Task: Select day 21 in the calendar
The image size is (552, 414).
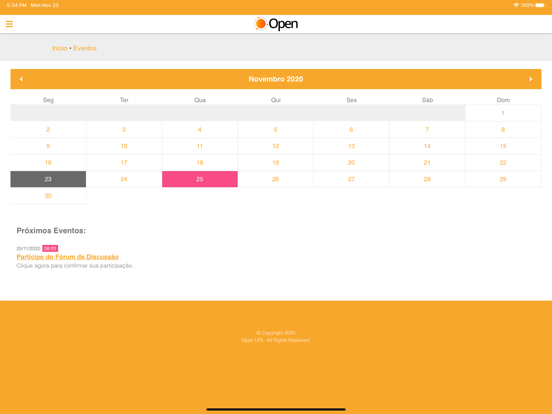Action: pos(427,163)
